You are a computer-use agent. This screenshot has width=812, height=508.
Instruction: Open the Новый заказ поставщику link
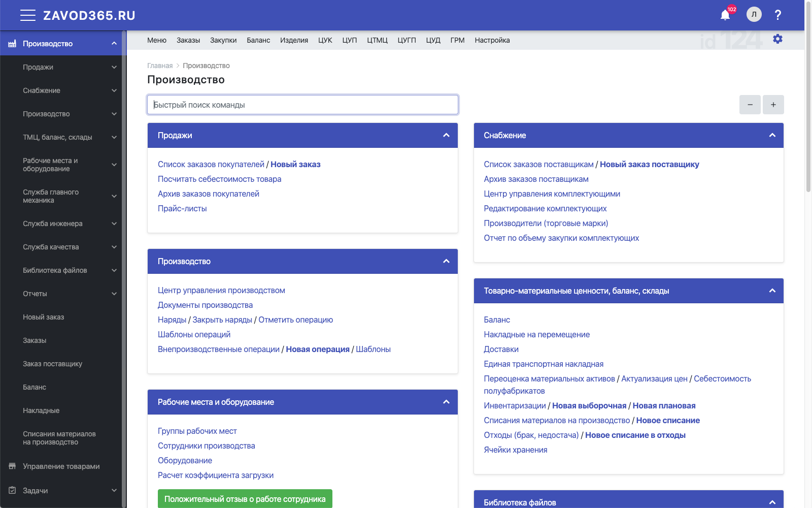(x=649, y=164)
